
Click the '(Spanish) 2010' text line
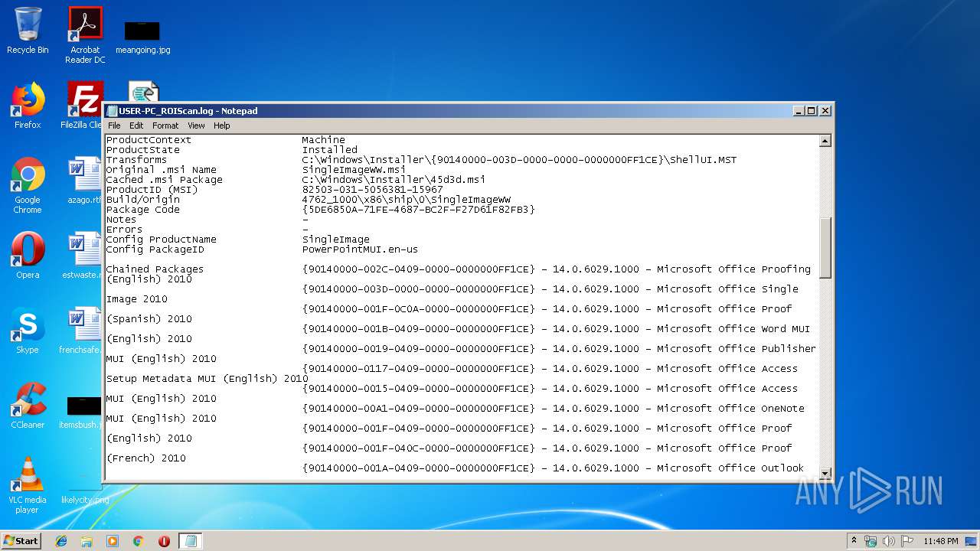pos(149,319)
